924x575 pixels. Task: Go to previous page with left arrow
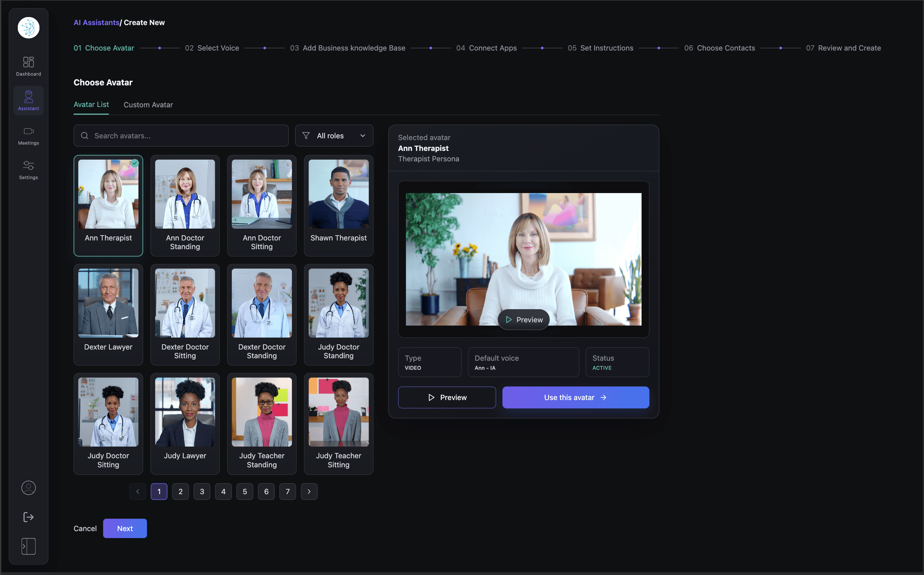pos(138,491)
